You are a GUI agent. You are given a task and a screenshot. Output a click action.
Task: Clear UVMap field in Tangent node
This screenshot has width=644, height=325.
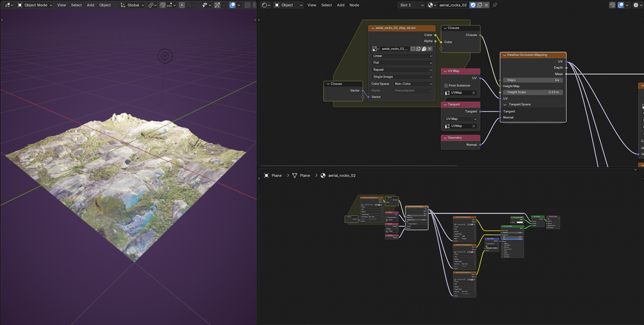[474, 126]
